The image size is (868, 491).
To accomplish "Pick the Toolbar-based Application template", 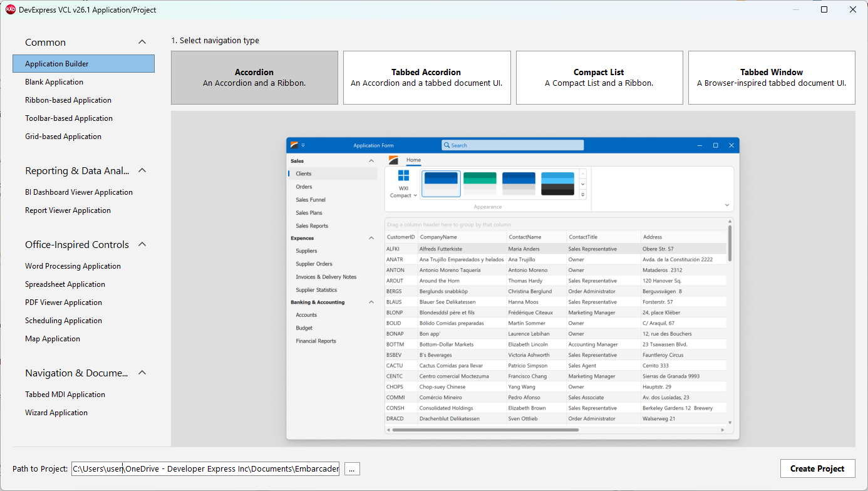I will (69, 118).
